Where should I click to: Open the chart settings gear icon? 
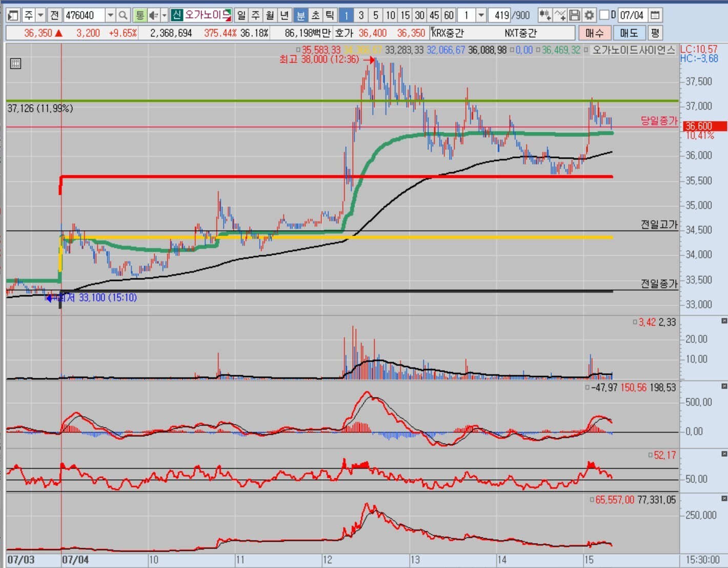tap(590, 15)
